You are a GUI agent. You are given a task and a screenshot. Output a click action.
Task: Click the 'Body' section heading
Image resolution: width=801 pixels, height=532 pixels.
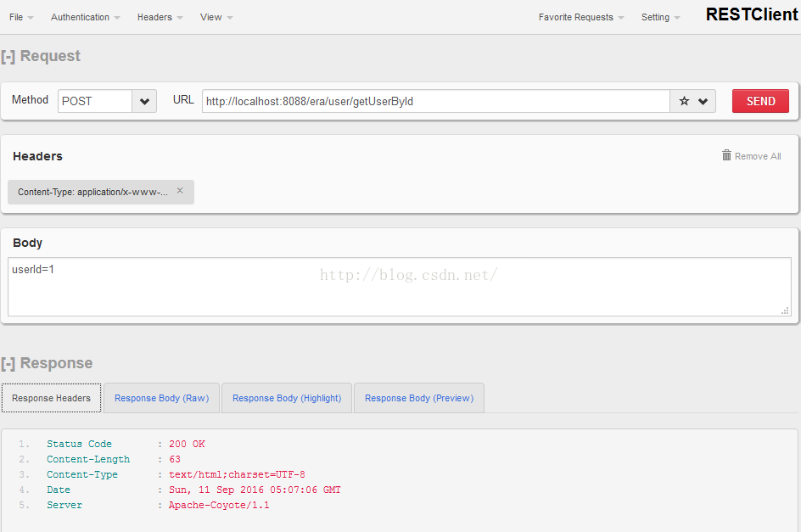point(28,244)
